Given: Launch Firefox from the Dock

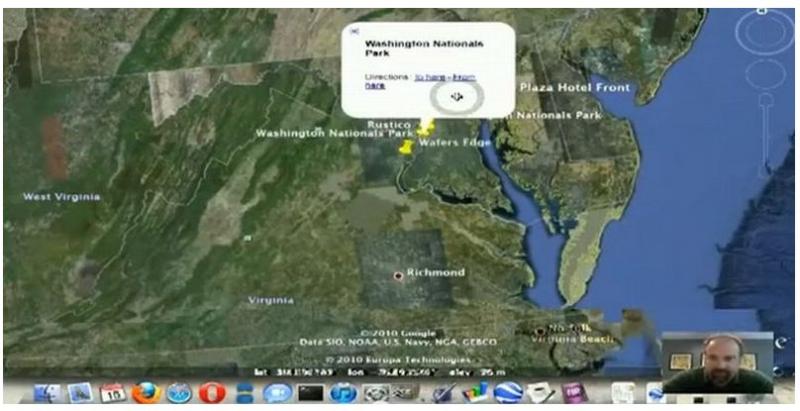Looking at the screenshot, I should click(x=146, y=393).
